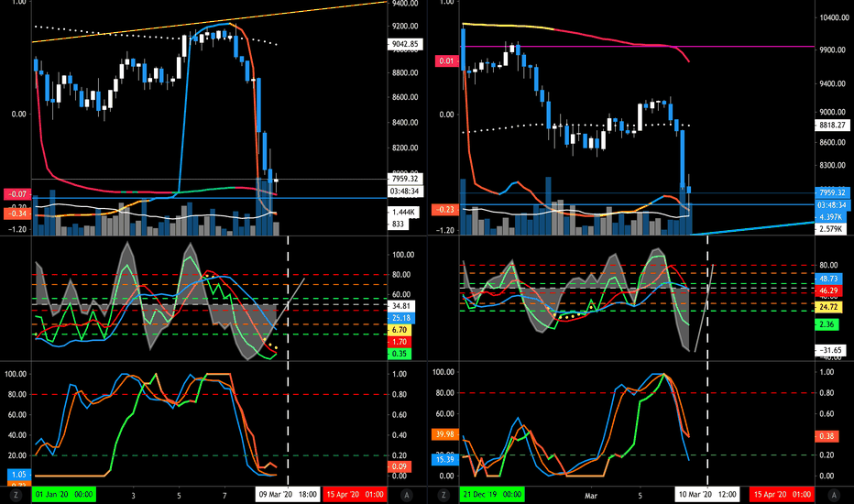Select green 0.35 indicator value label
This screenshot has width=854, height=504.
[x=400, y=354]
